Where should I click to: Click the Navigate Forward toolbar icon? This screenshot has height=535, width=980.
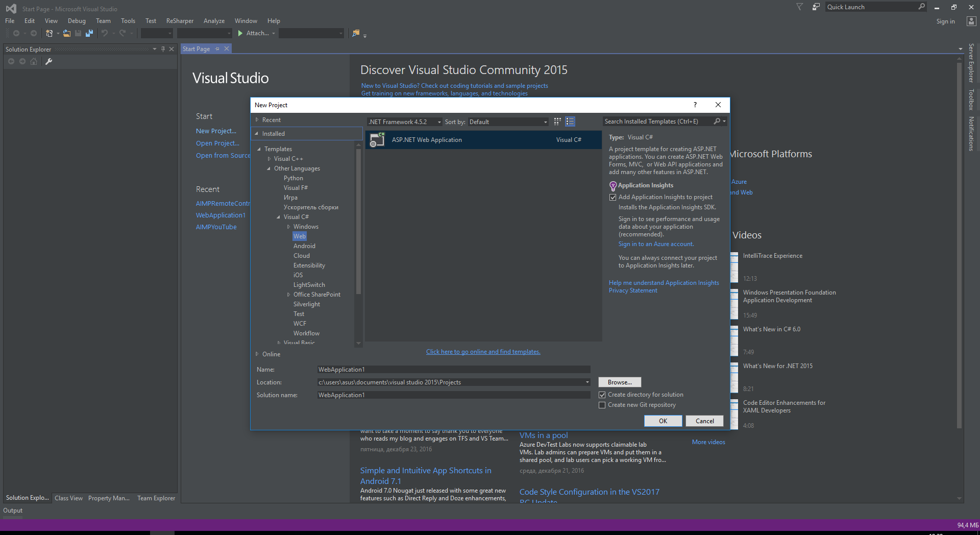point(34,33)
